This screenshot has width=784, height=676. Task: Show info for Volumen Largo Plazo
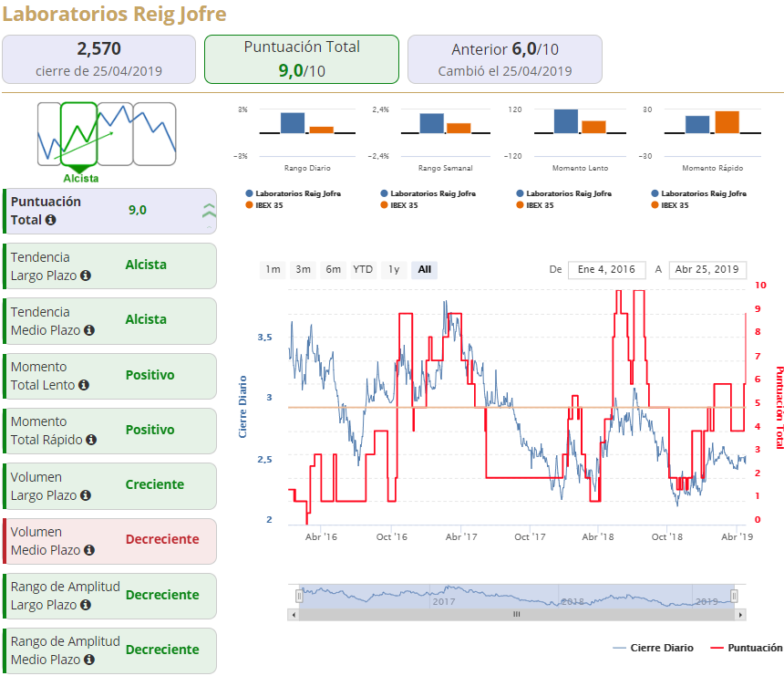86,495
